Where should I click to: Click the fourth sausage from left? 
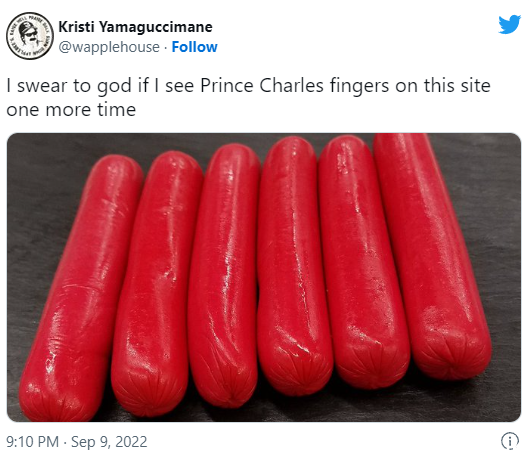tap(293, 265)
